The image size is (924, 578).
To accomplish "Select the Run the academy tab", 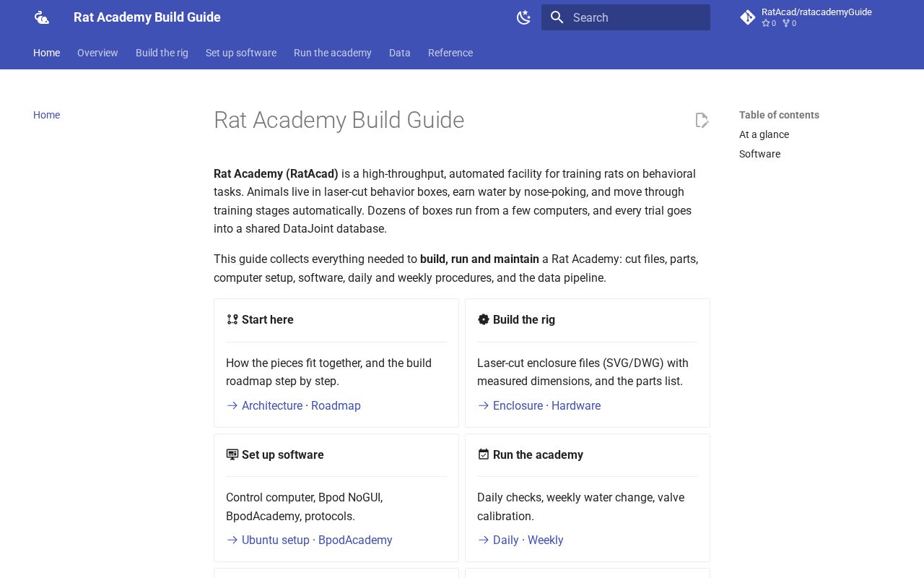I will coord(333,53).
